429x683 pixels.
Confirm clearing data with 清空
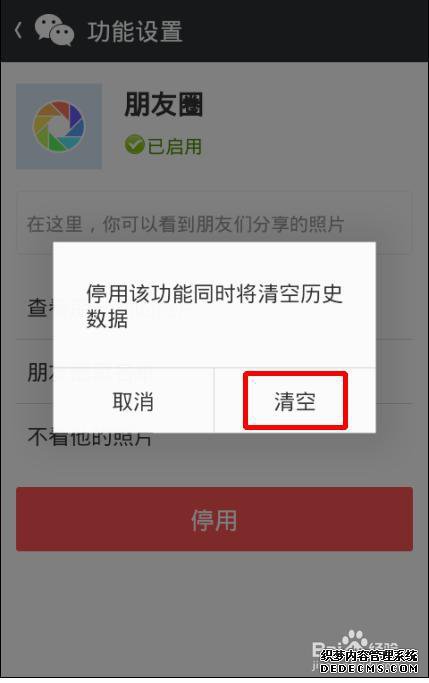pos(295,401)
